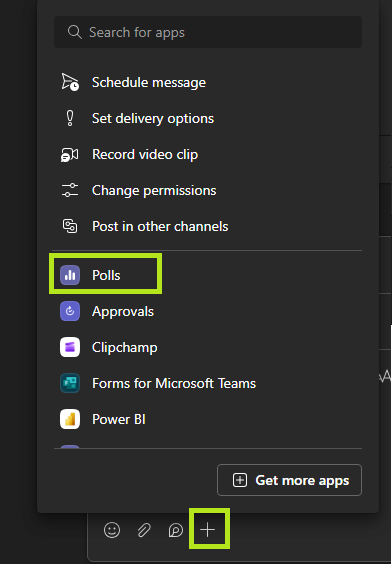This screenshot has height=564, width=392.
Task: Click the Power BI app icon
Action: coord(70,419)
